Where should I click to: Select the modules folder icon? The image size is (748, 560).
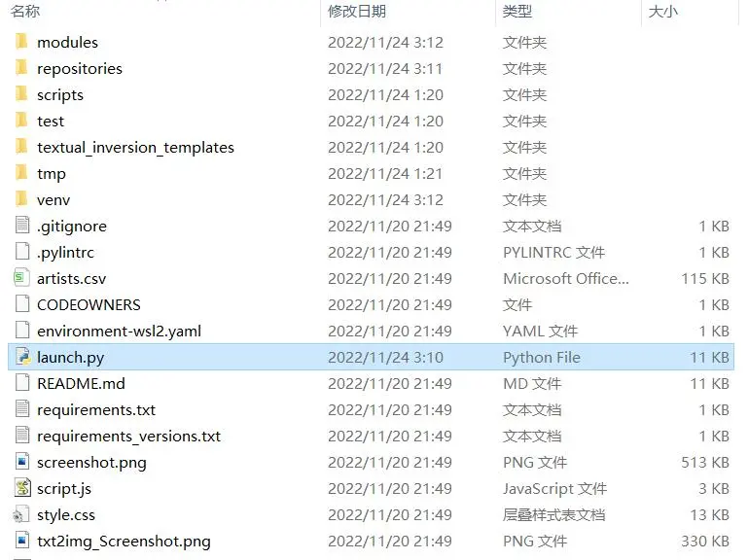click(x=21, y=42)
